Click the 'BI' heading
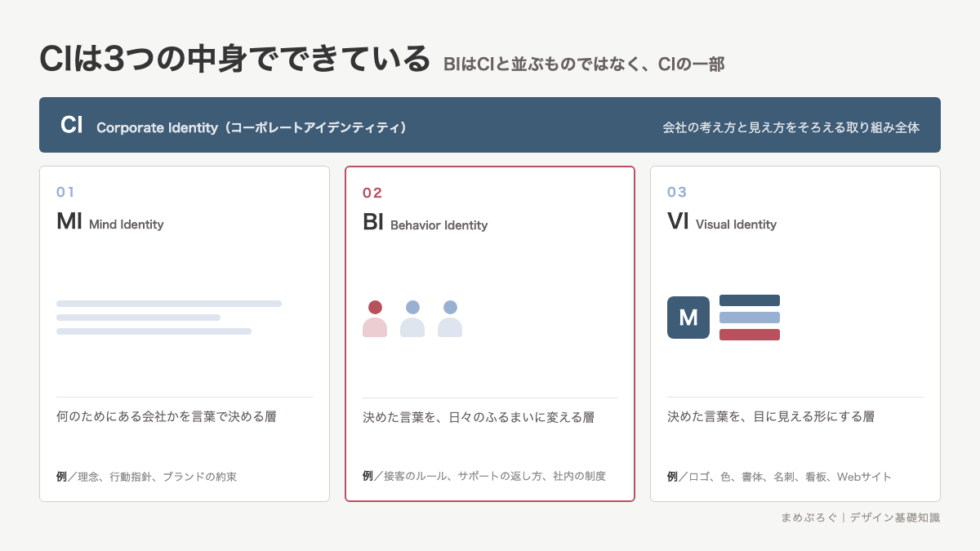The height and width of the screenshot is (551, 980). point(373,223)
